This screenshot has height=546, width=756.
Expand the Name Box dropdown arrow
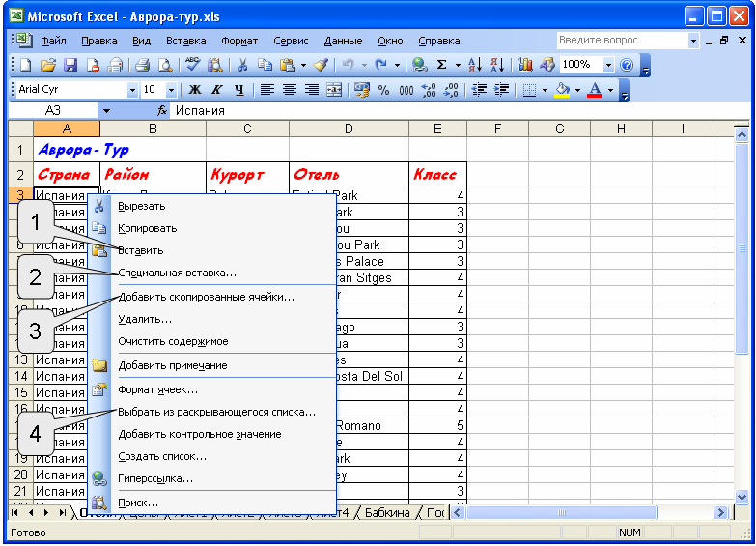tap(106, 111)
